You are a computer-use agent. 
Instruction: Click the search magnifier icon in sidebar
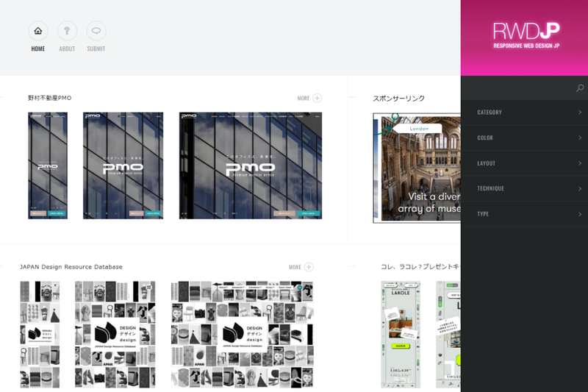pyautogui.click(x=579, y=88)
